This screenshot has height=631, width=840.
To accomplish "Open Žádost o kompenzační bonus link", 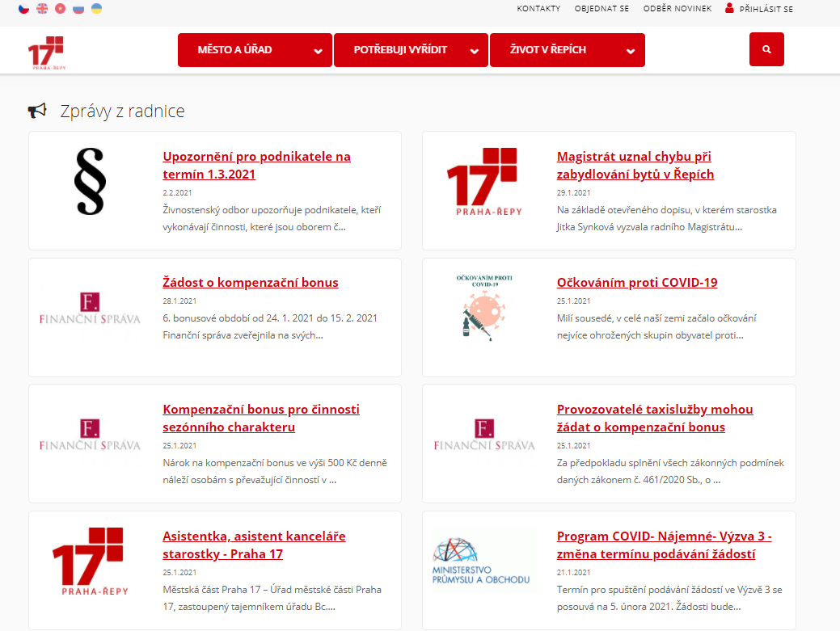I will click(251, 282).
